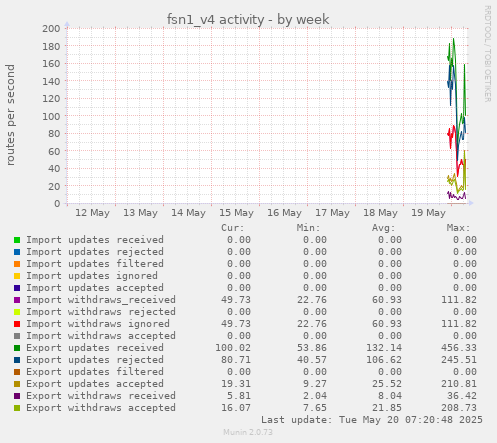Viewport: 497px width, 443px height.
Task: Click the 36.42 max value
Action: coord(462,396)
